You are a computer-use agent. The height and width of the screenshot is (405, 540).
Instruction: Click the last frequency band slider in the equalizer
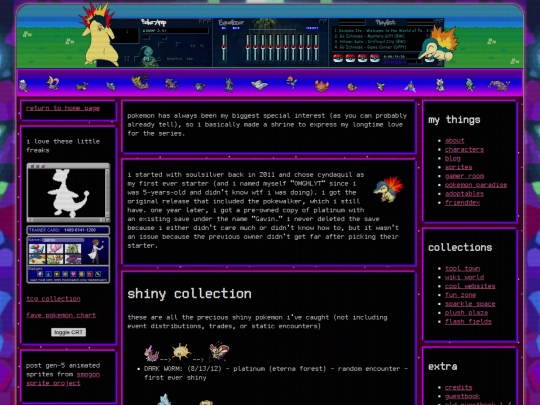point(316,48)
